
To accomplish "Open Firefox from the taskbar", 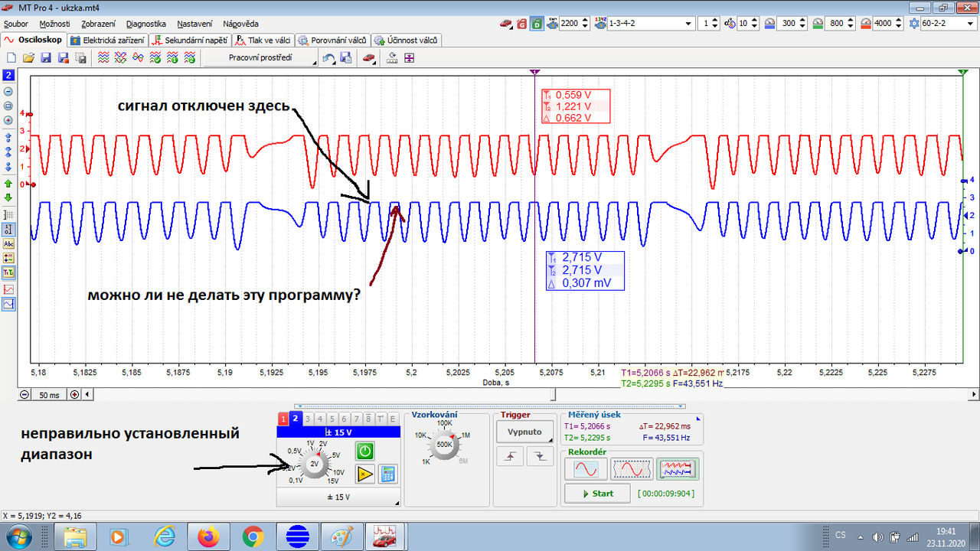I will tap(207, 536).
